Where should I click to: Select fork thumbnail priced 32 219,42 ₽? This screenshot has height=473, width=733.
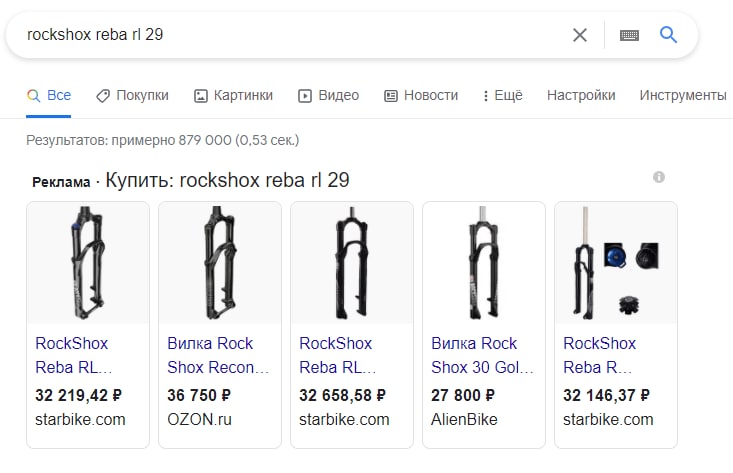(88, 263)
